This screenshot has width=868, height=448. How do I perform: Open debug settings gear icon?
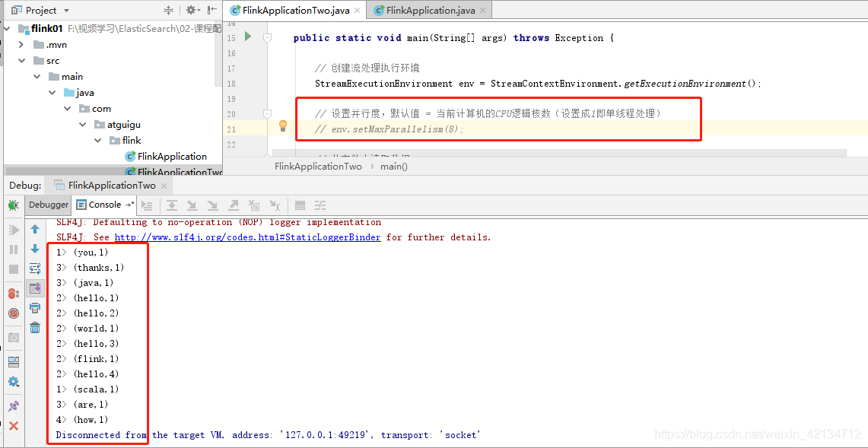[x=14, y=382]
